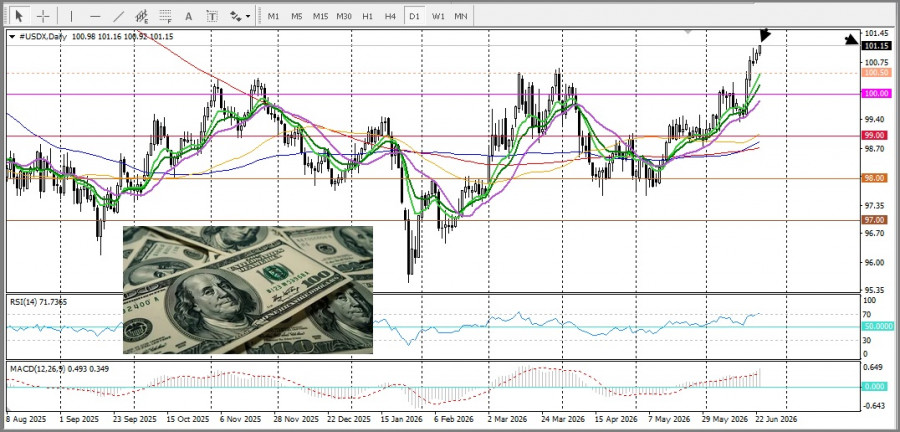Screen dimensions: 900x432
Task: Click the 8 Aug 2025 date label
Action: click(x=26, y=419)
